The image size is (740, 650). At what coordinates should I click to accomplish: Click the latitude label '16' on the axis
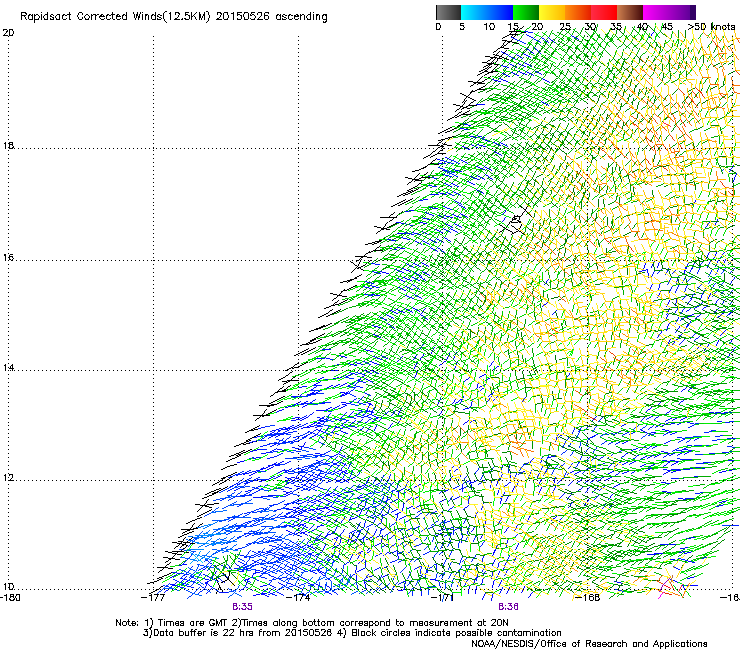[8, 258]
